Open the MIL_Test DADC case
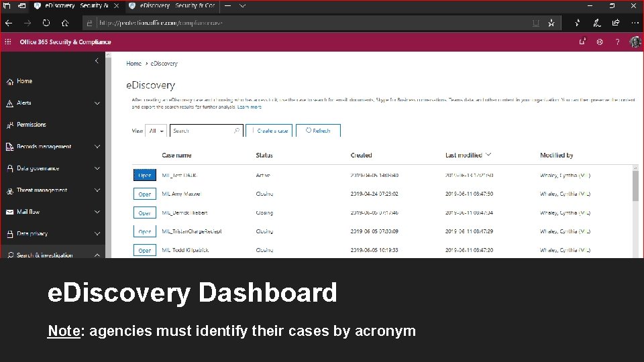This screenshot has width=644, height=362. coord(145,175)
